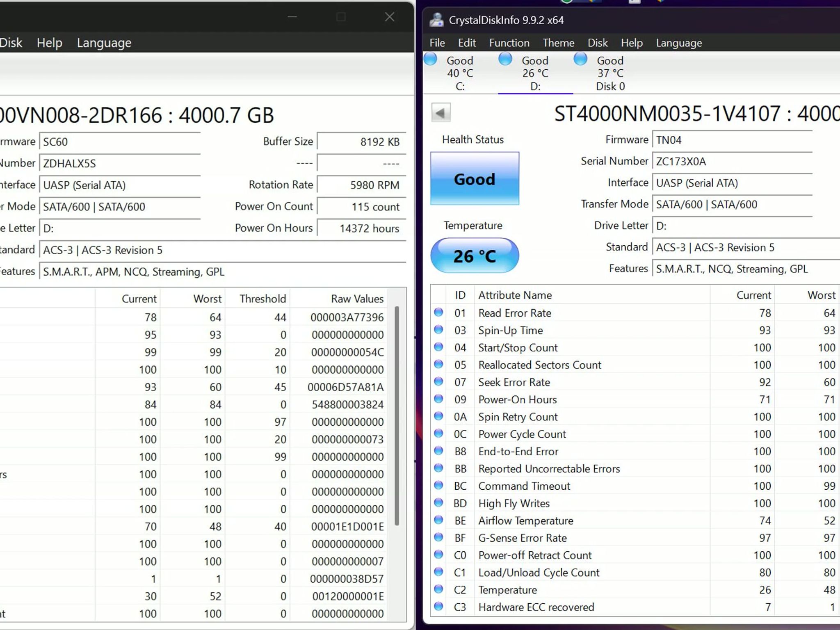The width and height of the screenshot is (840, 630).
Task: Click the Firmware field showing TN04
Action: [732, 140]
